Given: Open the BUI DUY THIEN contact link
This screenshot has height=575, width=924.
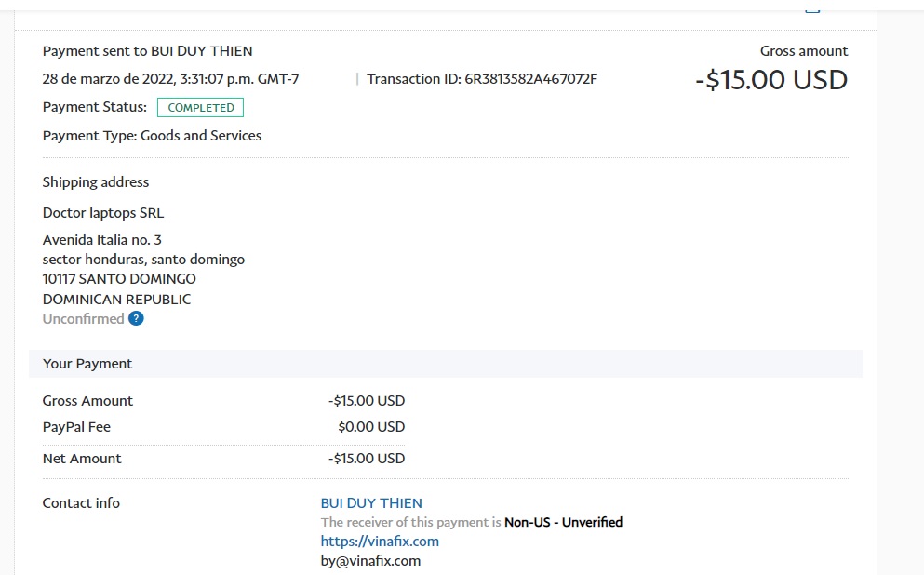Looking at the screenshot, I should coord(371,503).
